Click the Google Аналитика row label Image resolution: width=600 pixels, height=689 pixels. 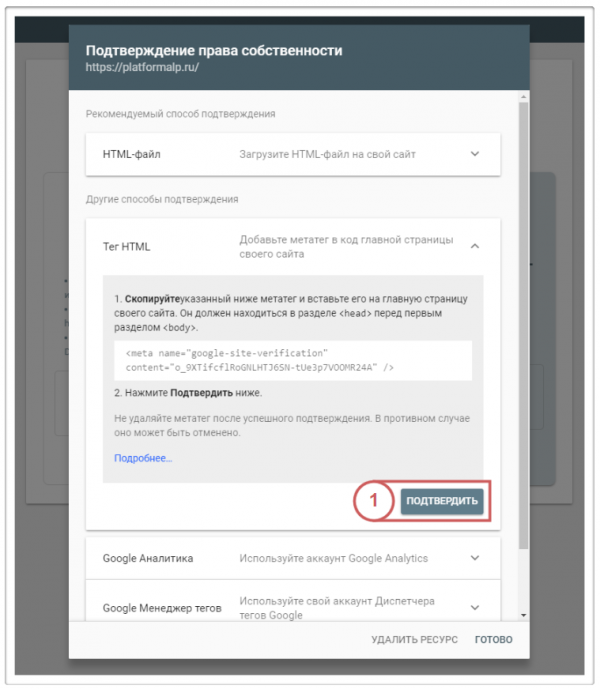[x=148, y=558]
